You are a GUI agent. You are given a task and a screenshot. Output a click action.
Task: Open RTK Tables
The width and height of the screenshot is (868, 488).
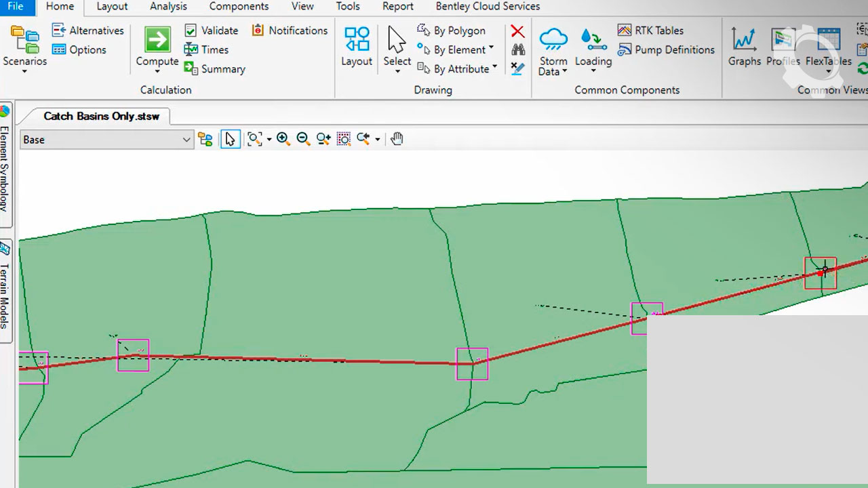650,30
